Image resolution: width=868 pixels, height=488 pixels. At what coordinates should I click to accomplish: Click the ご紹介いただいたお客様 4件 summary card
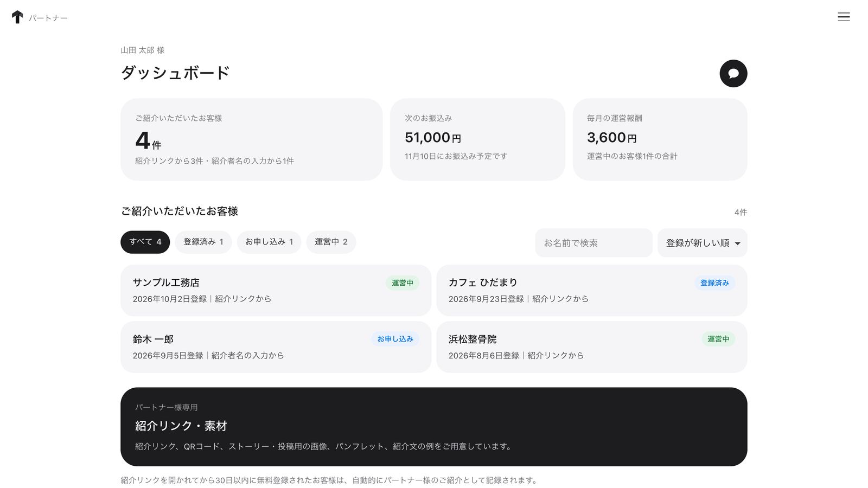(251, 139)
